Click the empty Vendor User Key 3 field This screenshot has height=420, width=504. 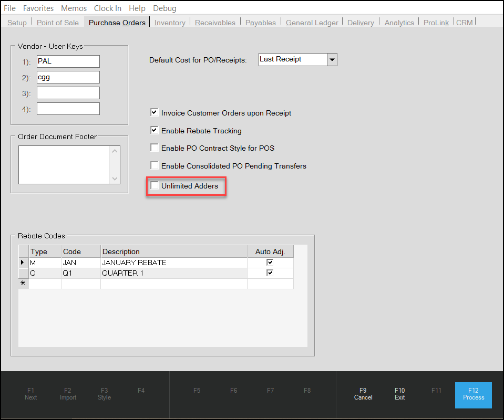click(x=68, y=93)
